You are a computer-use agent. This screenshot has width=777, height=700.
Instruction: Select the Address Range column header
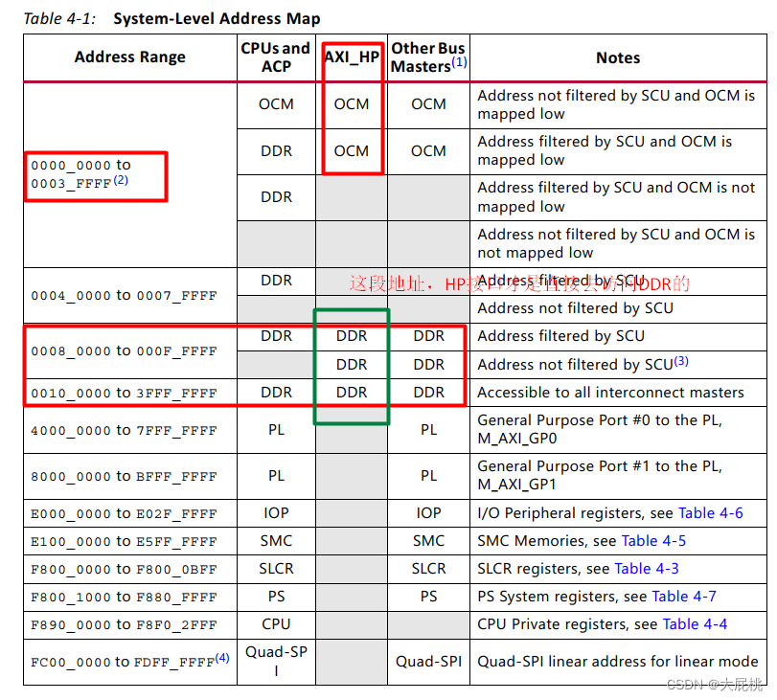(129, 56)
